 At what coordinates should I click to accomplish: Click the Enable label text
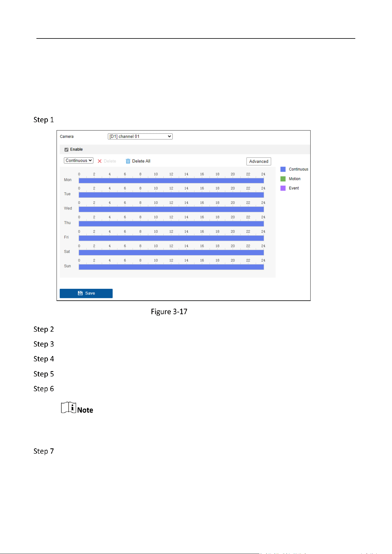(x=76, y=149)
